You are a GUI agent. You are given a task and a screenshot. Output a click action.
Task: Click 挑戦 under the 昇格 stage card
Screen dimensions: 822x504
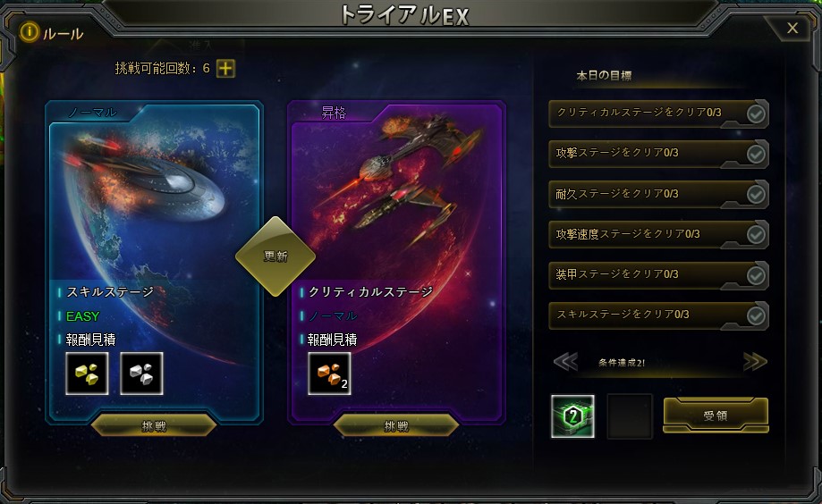pyautogui.click(x=396, y=425)
